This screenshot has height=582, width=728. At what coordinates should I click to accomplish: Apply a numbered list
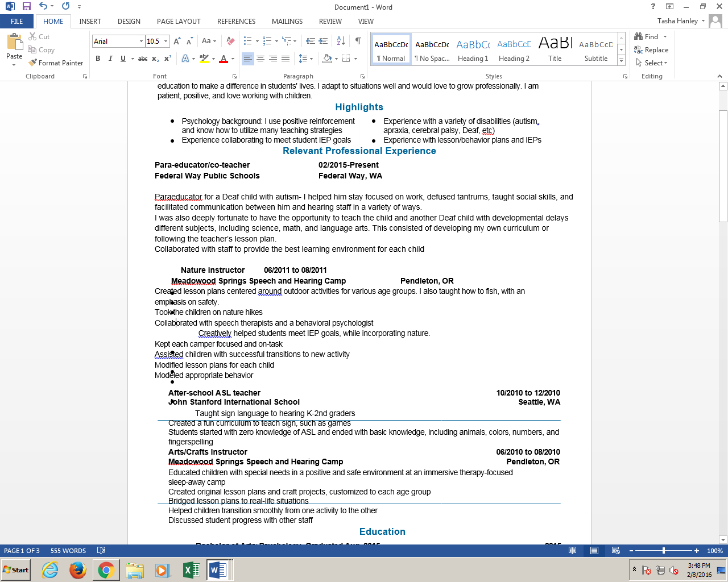click(267, 41)
